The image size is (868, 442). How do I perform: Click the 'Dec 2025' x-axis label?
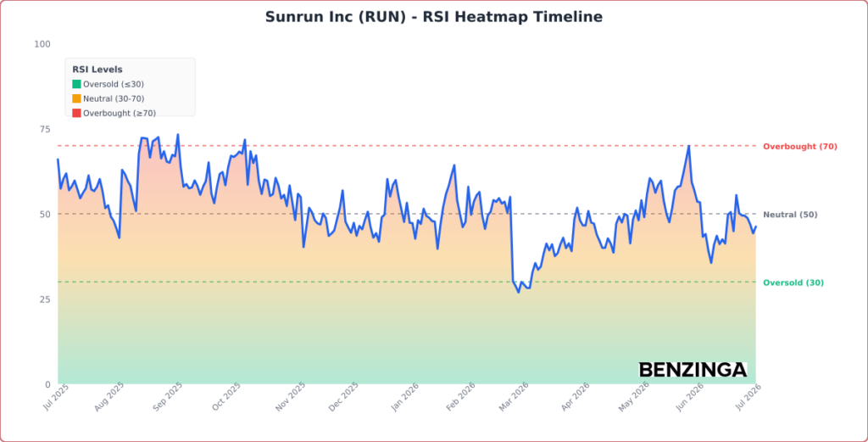[x=344, y=396]
